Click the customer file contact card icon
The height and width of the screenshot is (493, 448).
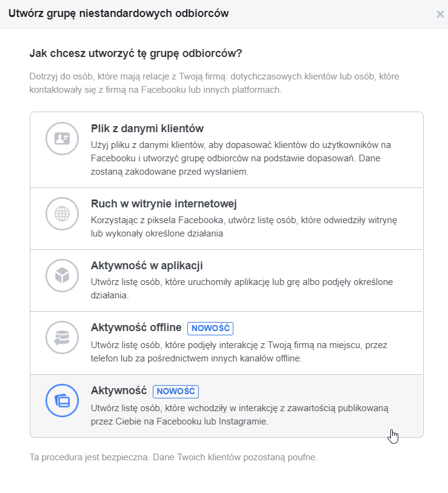pyautogui.click(x=62, y=139)
